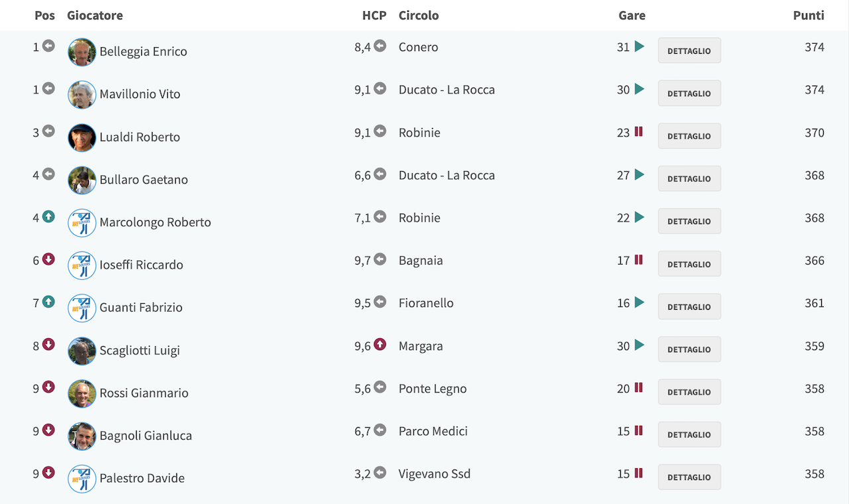
Task: Click the red down arrow beside Ioseffi Riccardo's position
Action: [x=48, y=259]
